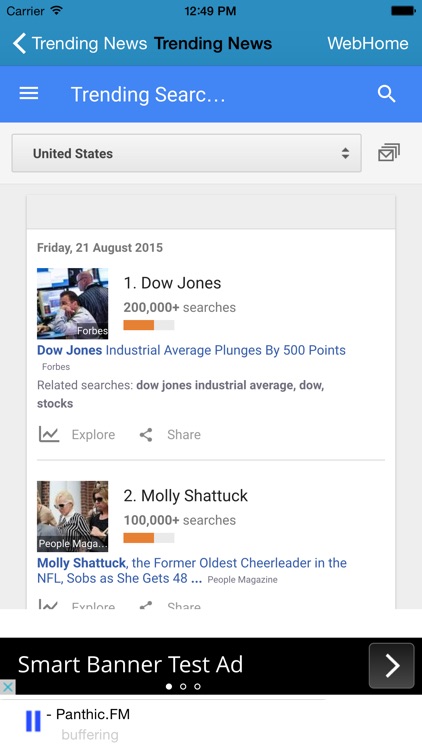Screen dimensions: 422x750
Task: Select the third ad banner page dot
Action: 197,686
